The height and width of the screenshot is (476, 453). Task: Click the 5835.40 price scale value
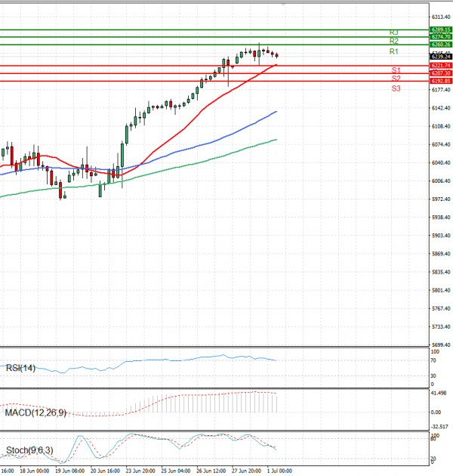tap(441, 272)
